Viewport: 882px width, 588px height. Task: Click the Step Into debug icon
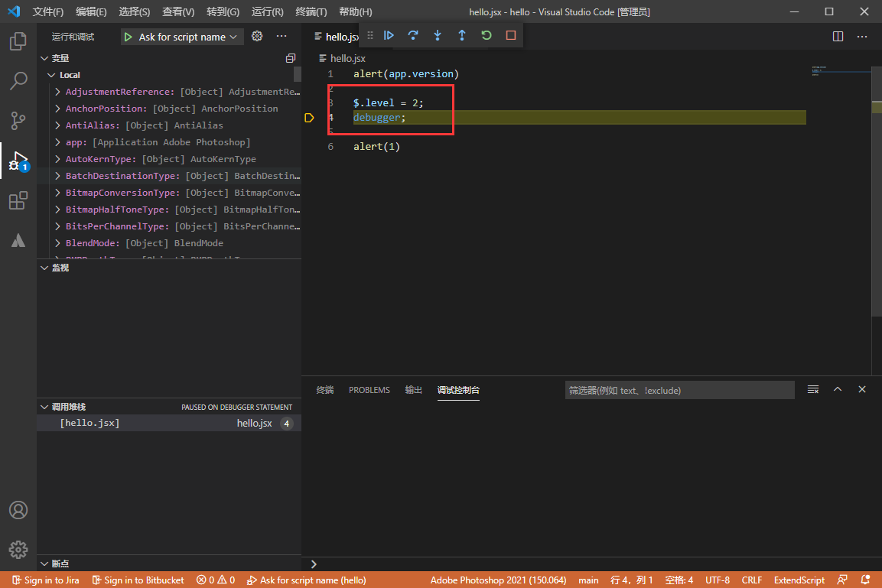click(x=437, y=35)
